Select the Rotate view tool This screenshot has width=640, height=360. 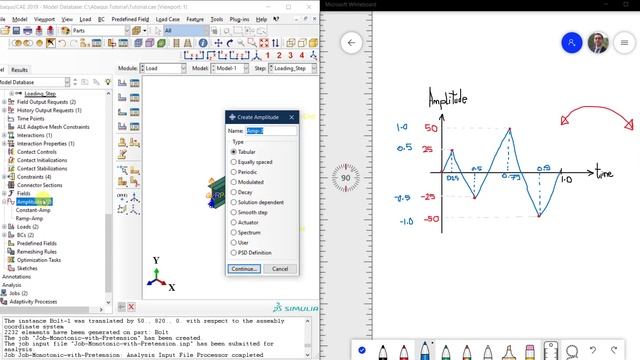tap(229, 43)
